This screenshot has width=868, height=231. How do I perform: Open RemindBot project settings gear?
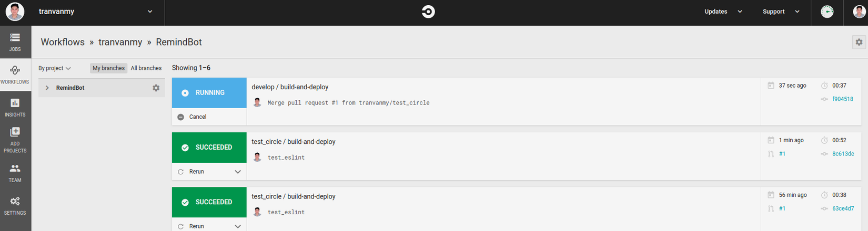pyautogui.click(x=156, y=88)
